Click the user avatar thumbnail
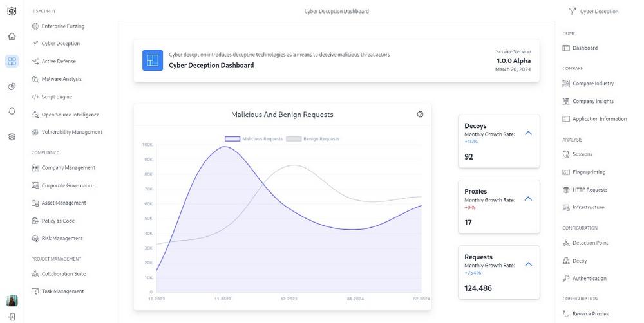 pos(12,300)
